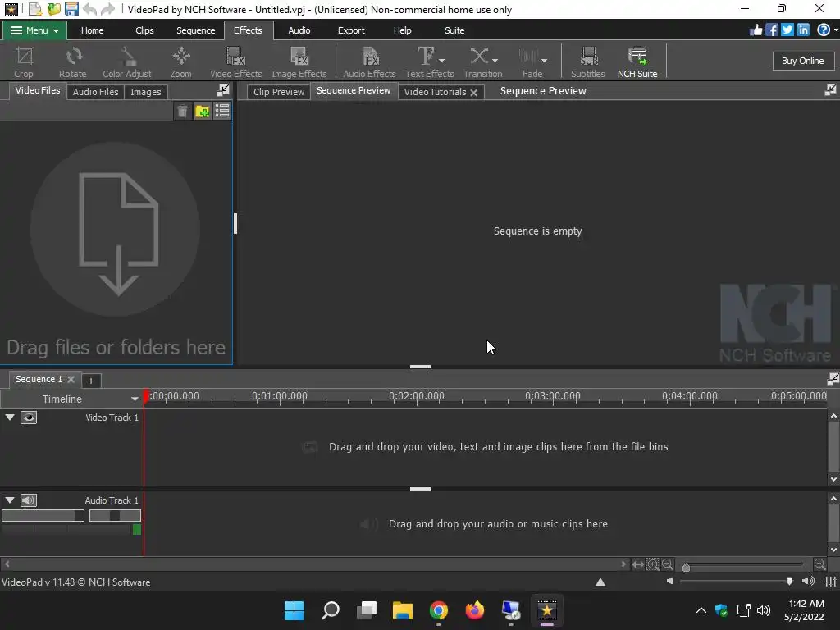The height and width of the screenshot is (630, 840).
Task: Switch to the Clips ribbon tab
Action: [x=144, y=30]
